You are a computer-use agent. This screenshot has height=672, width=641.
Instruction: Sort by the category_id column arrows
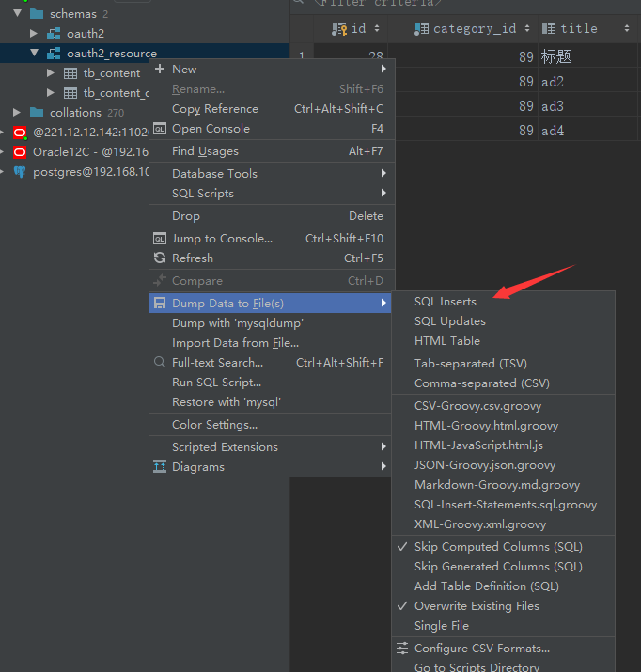coord(527,29)
